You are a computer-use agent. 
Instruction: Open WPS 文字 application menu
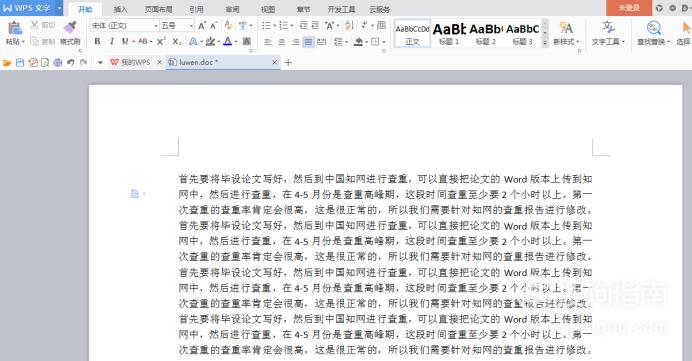(31, 8)
